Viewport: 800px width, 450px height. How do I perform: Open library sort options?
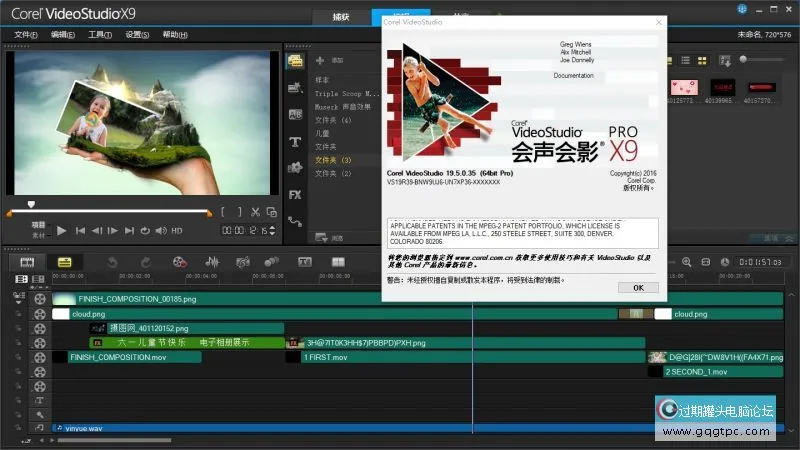(x=724, y=61)
